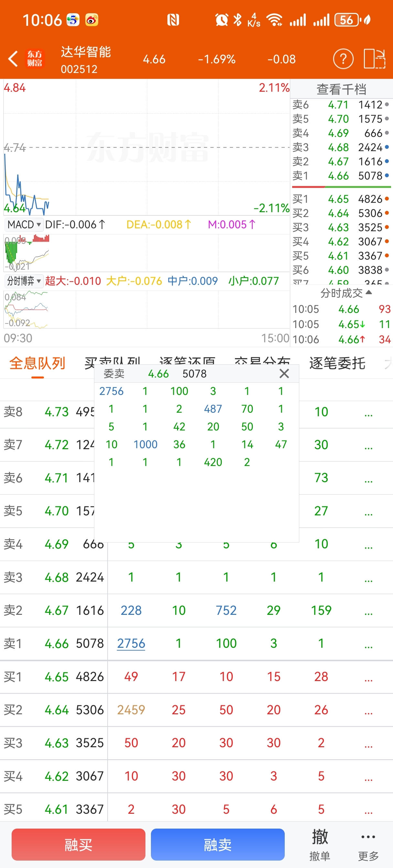This screenshot has width=393, height=868.
Task: Expand more orders in 卖5 row
Action: tap(368, 514)
